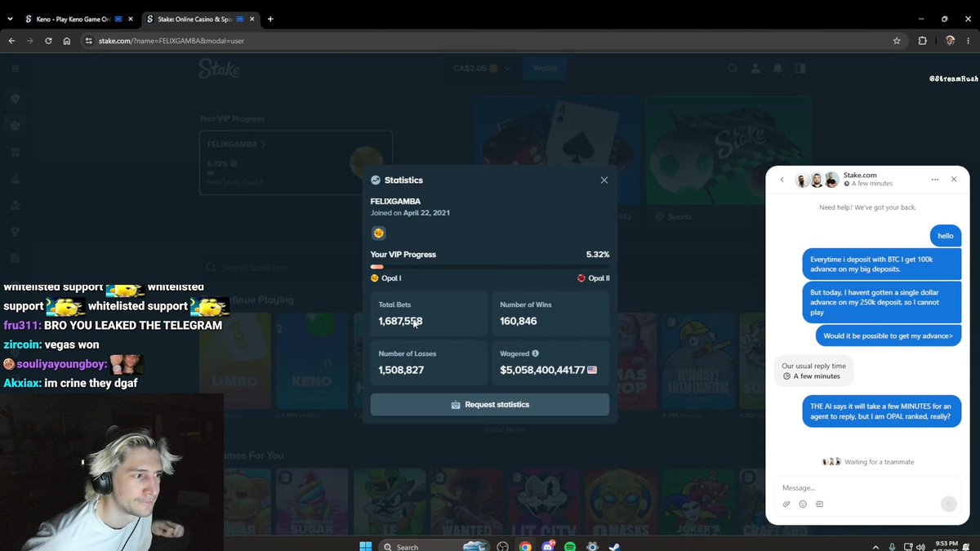980x551 pixels.
Task: Click the Number of Wins value 160,846
Action: (x=519, y=322)
